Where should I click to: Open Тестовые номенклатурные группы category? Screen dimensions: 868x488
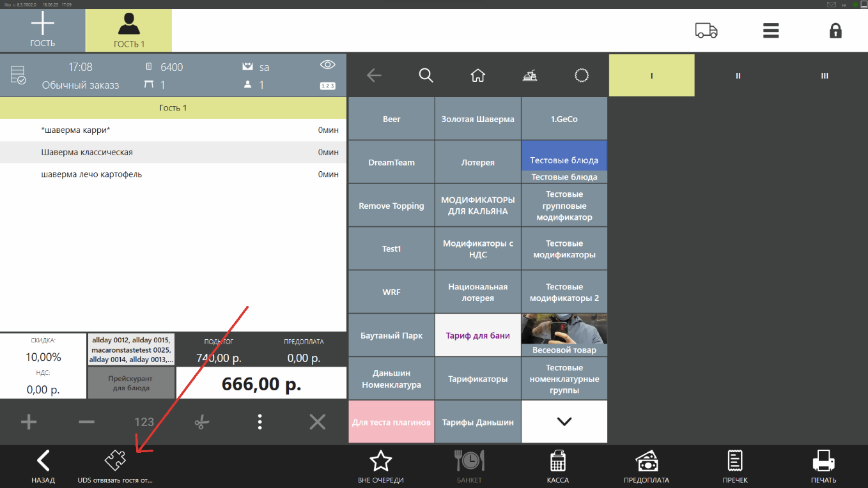[x=564, y=379]
